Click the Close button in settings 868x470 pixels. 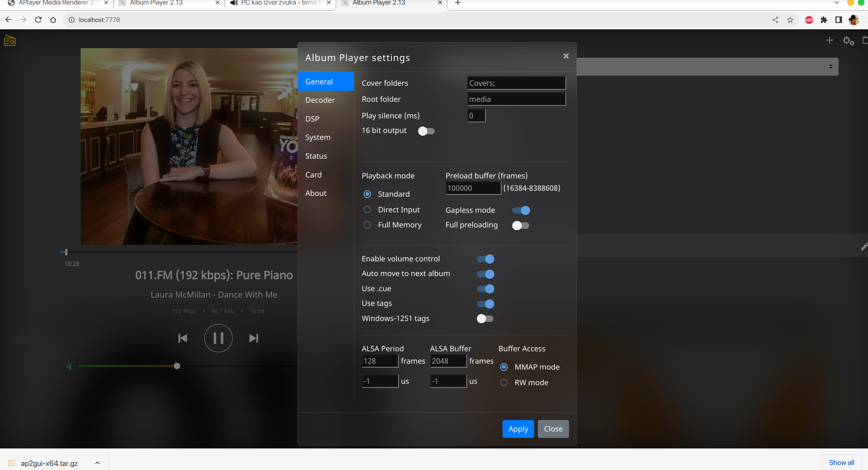click(x=553, y=429)
